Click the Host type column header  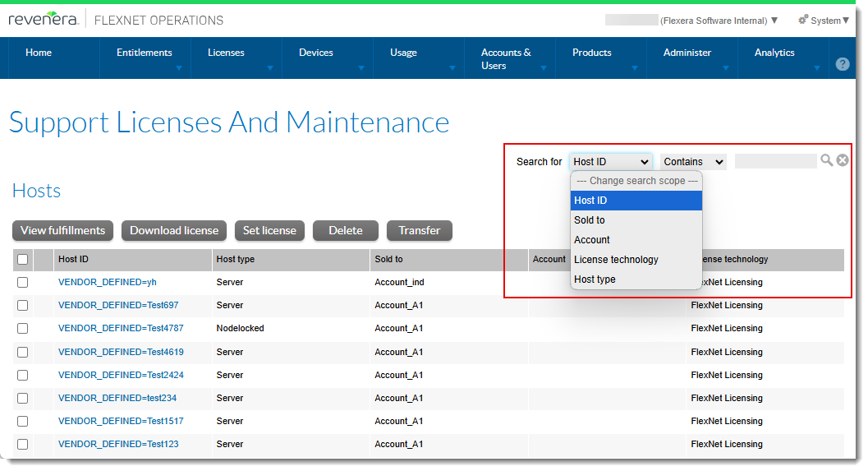point(236,259)
